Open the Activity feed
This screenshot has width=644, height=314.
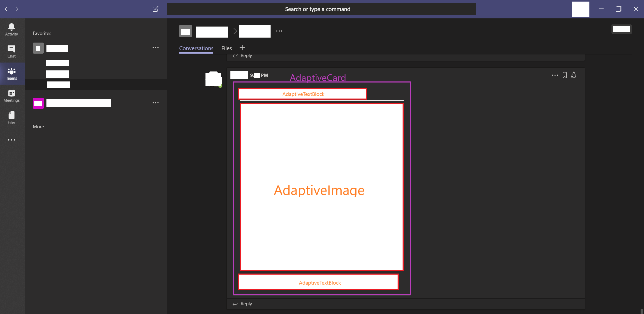tap(11, 29)
